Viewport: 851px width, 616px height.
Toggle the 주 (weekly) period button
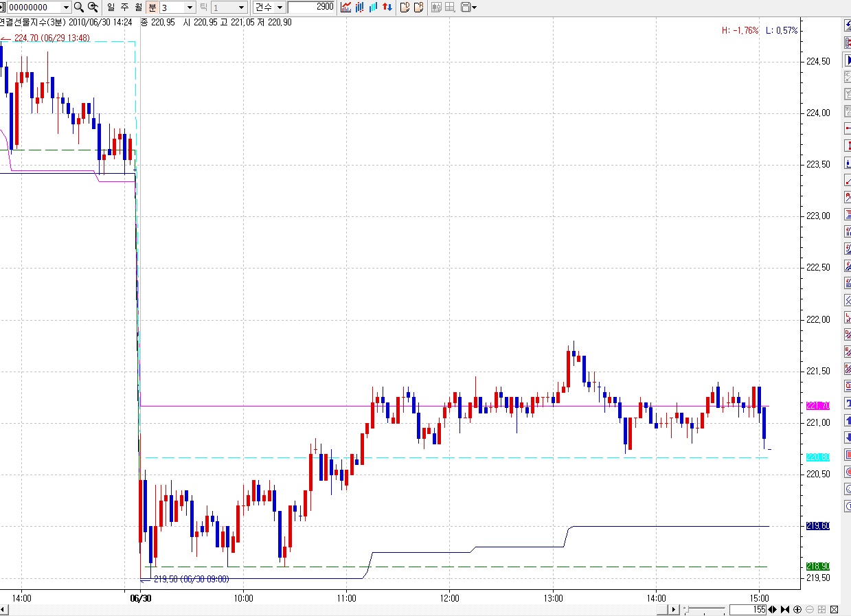(x=124, y=8)
